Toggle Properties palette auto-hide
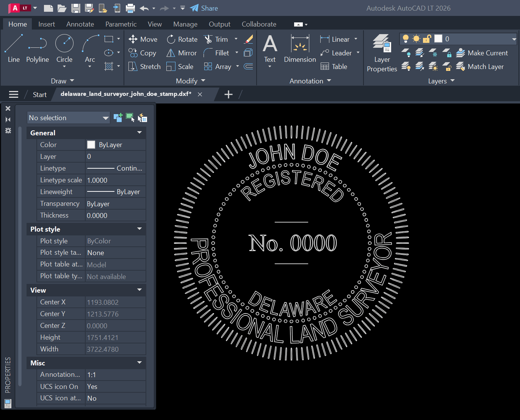520x420 pixels. (8, 119)
